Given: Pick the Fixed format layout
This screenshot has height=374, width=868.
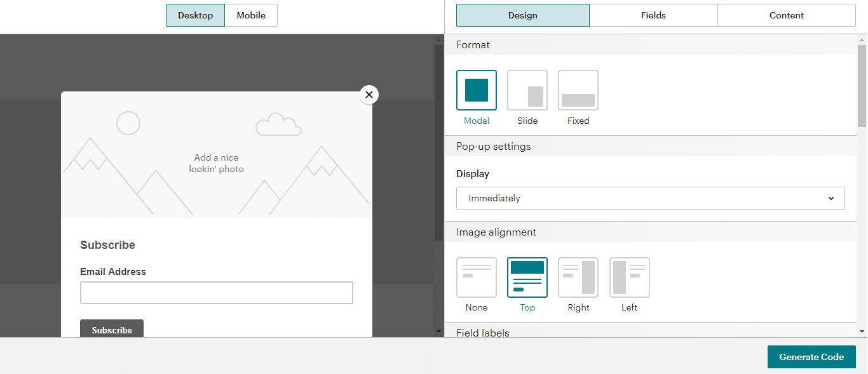Looking at the screenshot, I should [x=578, y=90].
